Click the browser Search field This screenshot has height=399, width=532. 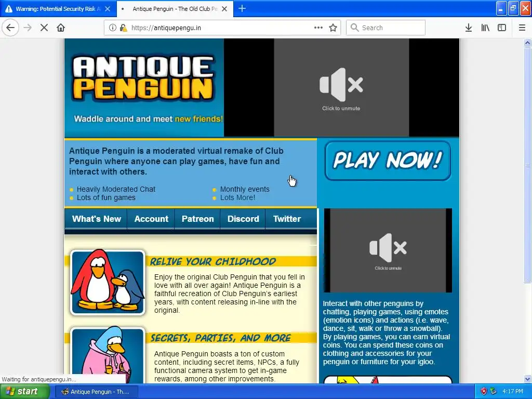click(385, 28)
